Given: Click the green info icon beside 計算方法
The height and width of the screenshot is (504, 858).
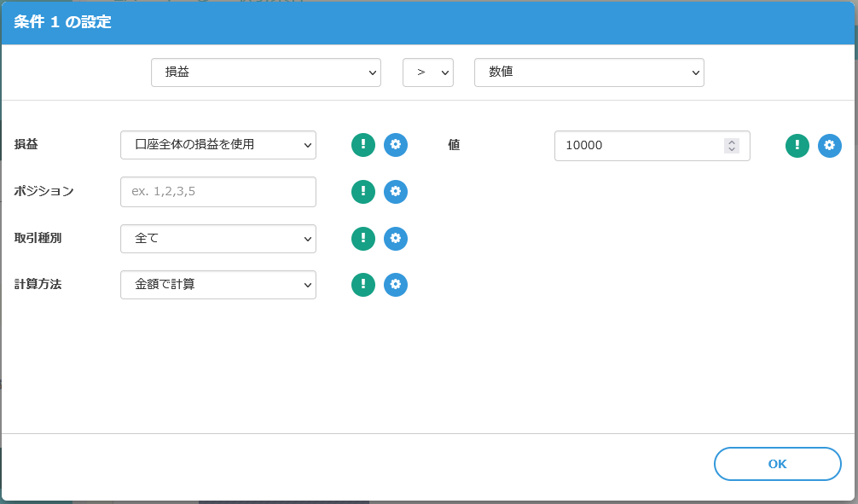Looking at the screenshot, I should (363, 285).
